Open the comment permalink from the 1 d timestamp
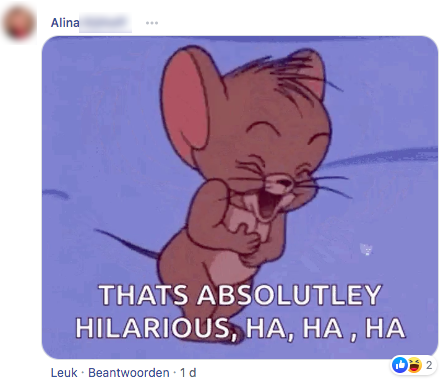 188,372
